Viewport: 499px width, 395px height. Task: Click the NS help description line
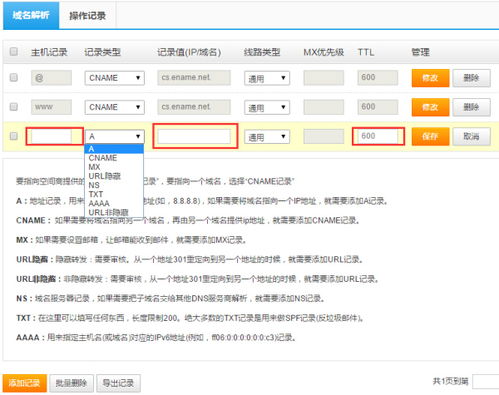click(x=170, y=298)
